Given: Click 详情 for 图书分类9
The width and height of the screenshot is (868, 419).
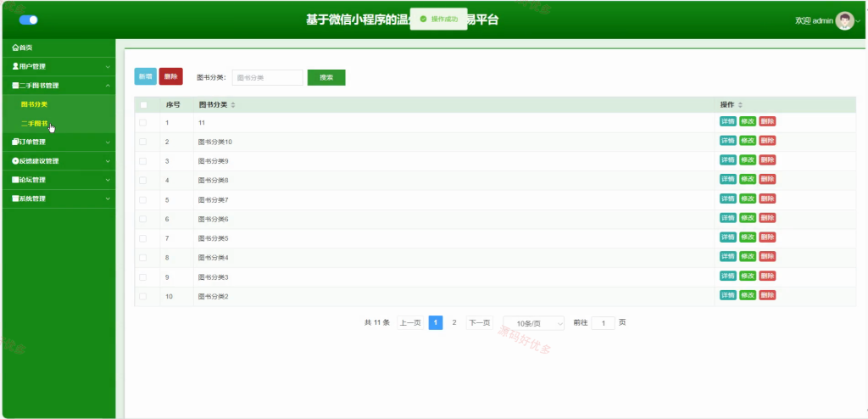Looking at the screenshot, I should click(727, 159).
